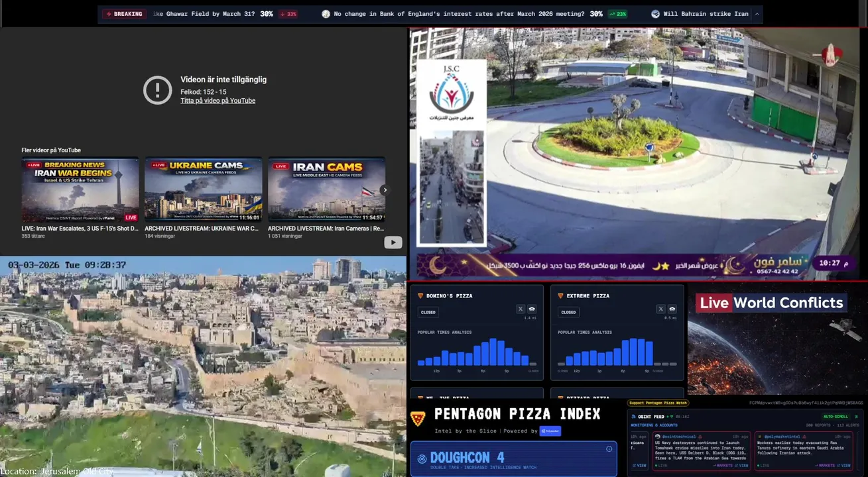Click the wallet address text 'FCPMdpvwxt...'
Image resolution: width=868 pixels, height=477 pixels.
click(x=806, y=403)
